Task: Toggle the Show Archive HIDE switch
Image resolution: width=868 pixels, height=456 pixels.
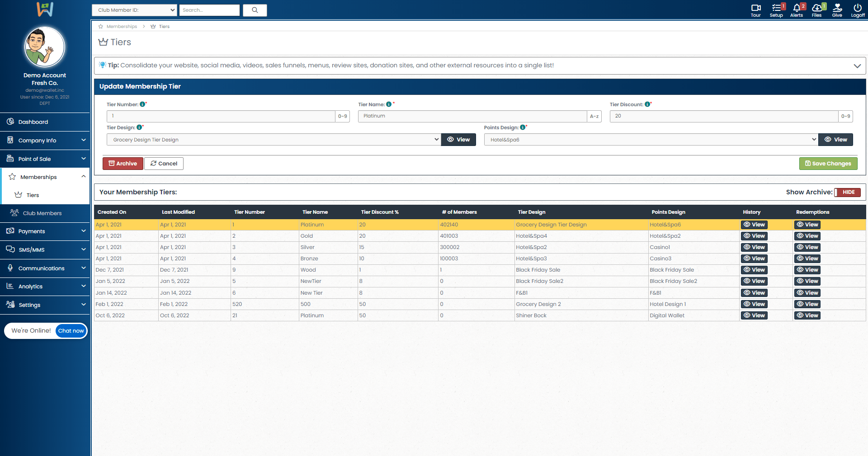Action: tap(847, 192)
